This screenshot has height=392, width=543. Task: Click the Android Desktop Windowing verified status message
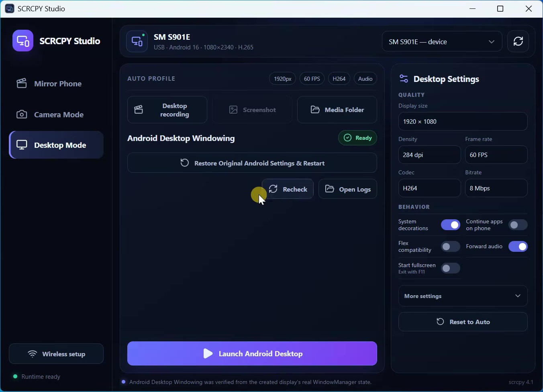coord(251,382)
